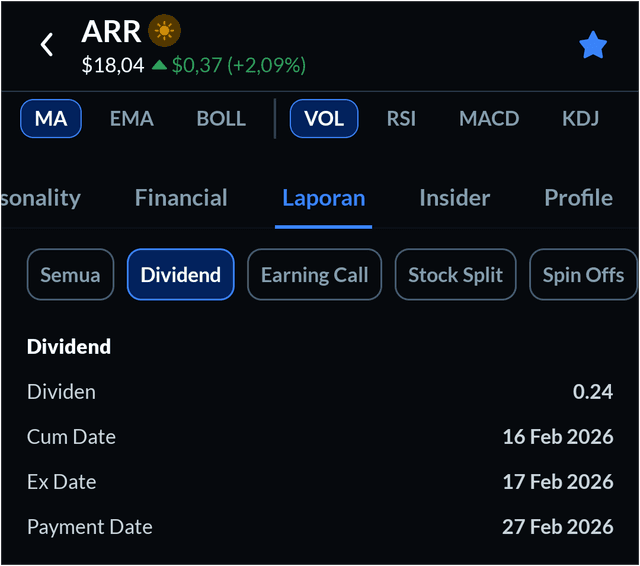Turn off the VOL indicator
This screenshot has height=566, width=640.
click(324, 119)
